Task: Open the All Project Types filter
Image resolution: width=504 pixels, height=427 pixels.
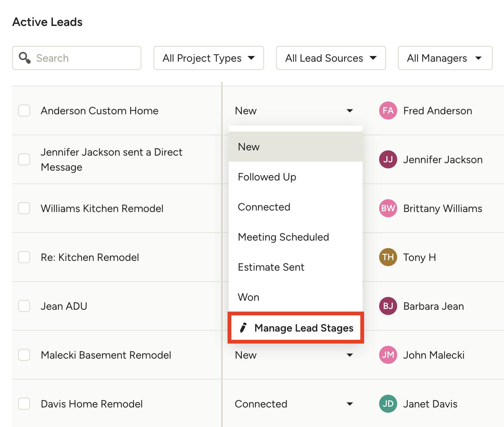Action: coord(208,58)
